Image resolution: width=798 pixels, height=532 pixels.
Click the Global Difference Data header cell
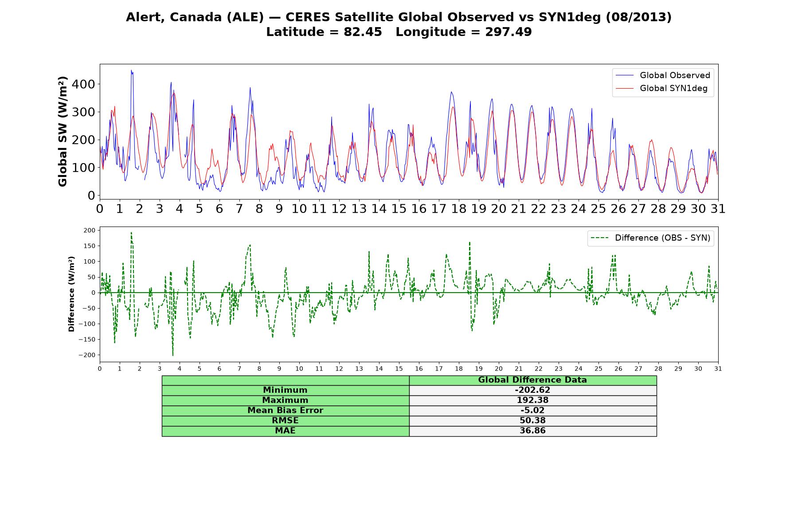click(x=533, y=380)
